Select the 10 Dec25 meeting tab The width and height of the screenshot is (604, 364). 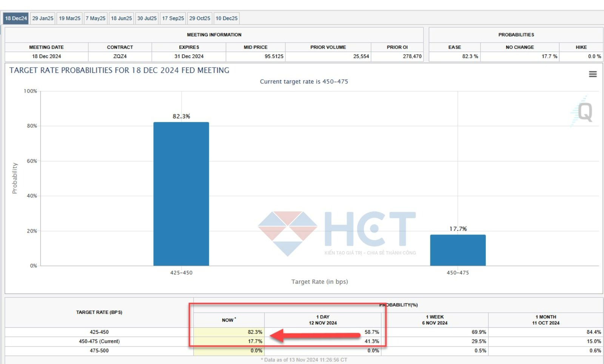(226, 18)
